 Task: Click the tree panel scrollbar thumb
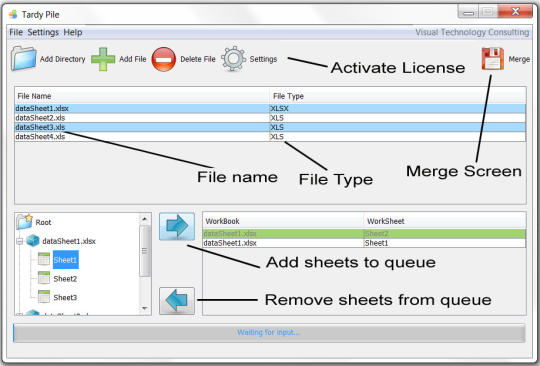145,251
